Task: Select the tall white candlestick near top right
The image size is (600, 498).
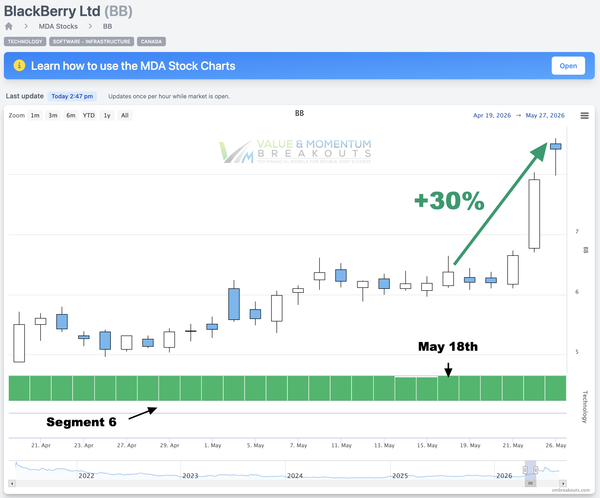Action: pyautogui.click(x=534, y=214)
